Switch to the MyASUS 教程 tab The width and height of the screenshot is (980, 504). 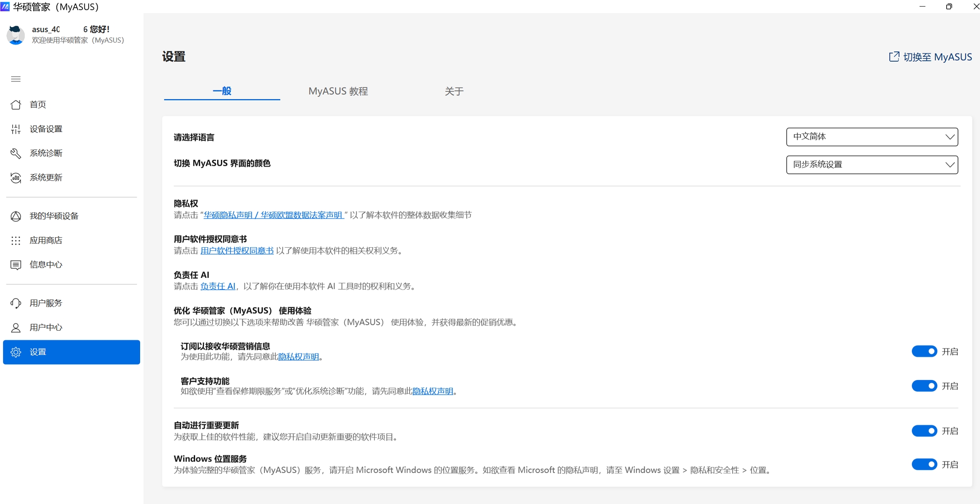338,91
